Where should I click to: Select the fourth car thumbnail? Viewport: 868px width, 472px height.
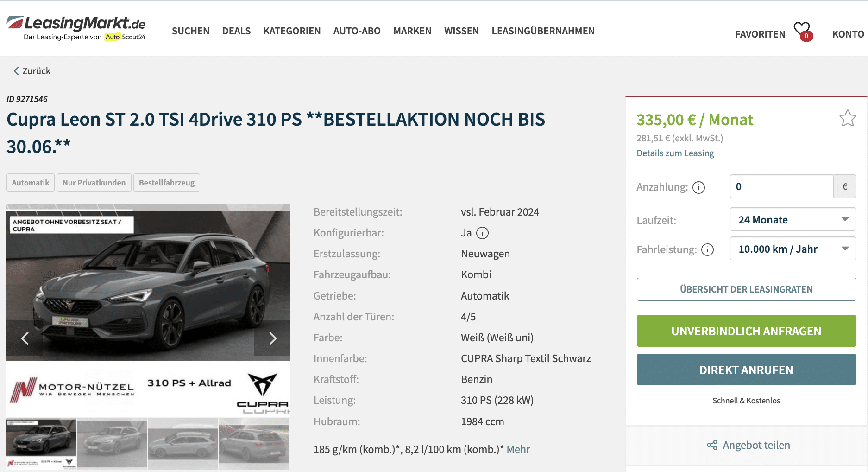click(254, 444)
